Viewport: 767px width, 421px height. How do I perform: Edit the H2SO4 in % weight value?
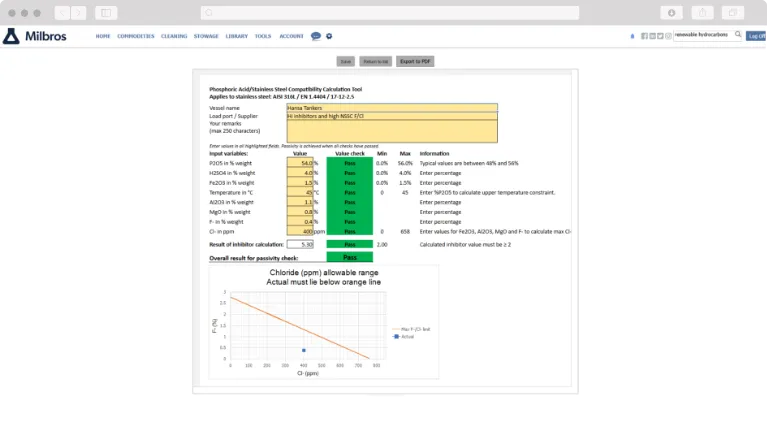(300, 173)
